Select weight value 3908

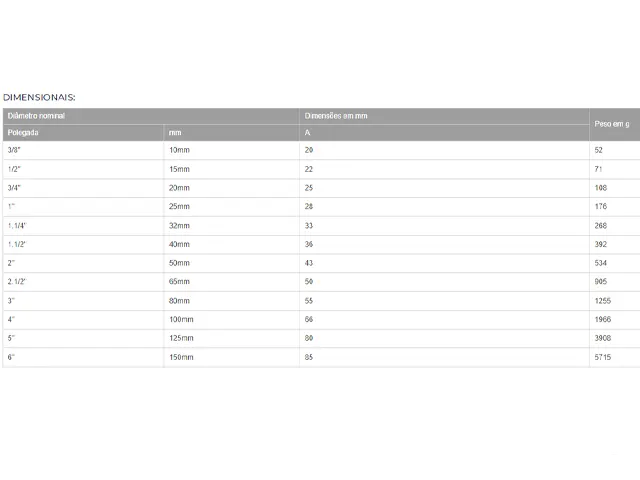(x=602, y=338)
